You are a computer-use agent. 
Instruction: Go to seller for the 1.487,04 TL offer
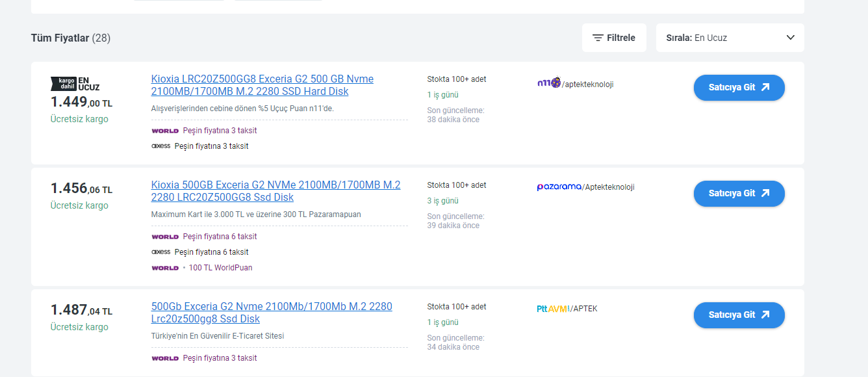739,315
